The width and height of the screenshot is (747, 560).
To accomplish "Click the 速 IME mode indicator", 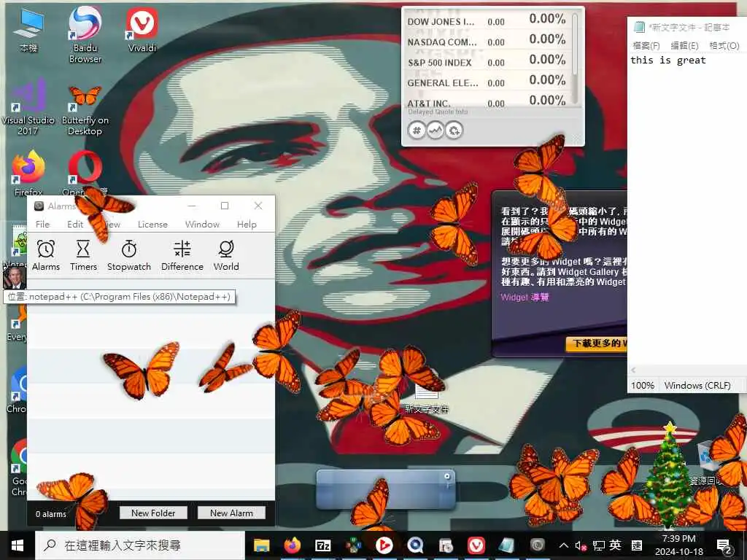I will (636, 545).
